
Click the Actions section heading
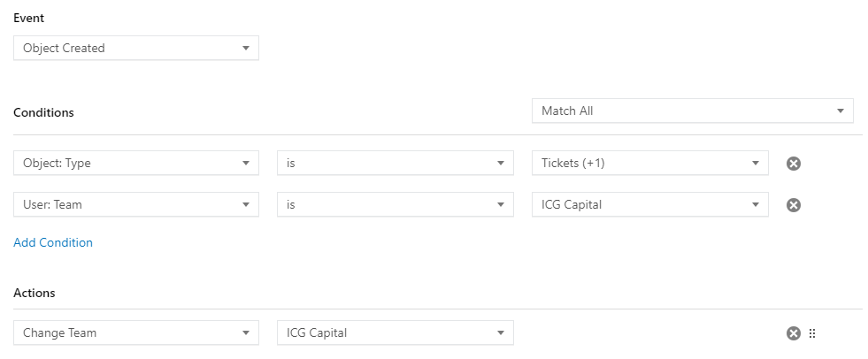tap(35, 294)
